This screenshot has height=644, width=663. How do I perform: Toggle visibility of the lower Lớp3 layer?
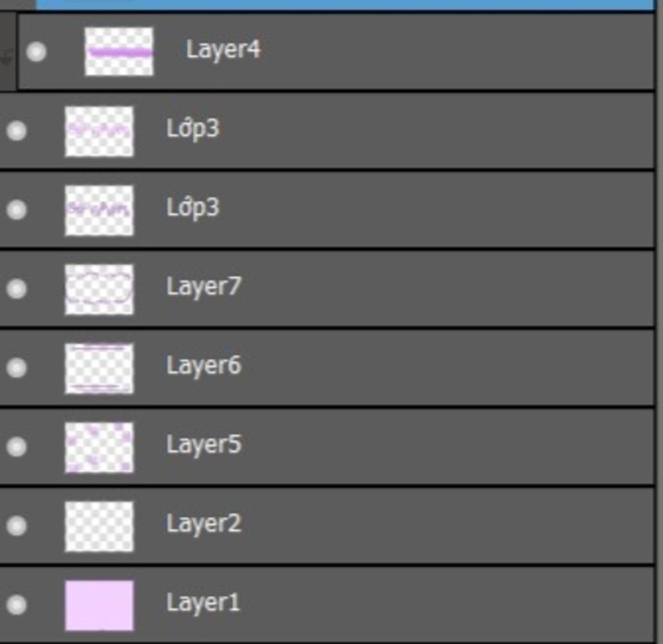[x=16, y=210]
